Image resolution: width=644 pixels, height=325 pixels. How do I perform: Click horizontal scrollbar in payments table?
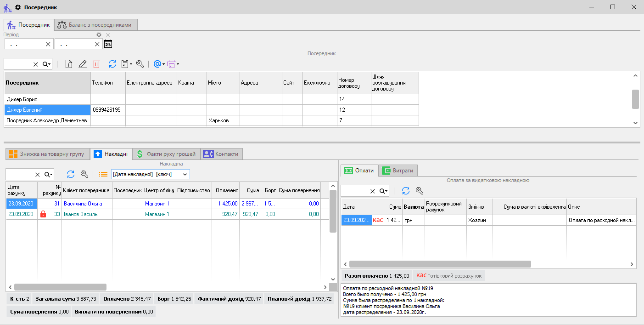coord(440,264)
